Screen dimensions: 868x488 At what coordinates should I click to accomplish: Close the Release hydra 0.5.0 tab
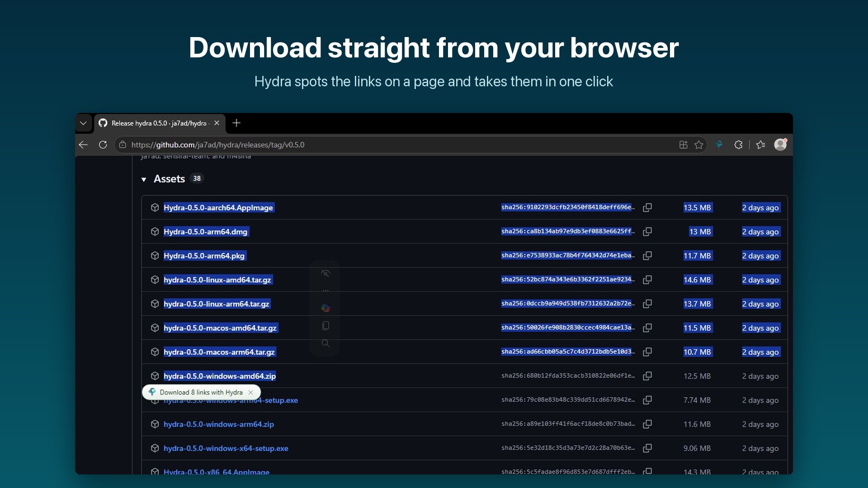coord(217,123)
